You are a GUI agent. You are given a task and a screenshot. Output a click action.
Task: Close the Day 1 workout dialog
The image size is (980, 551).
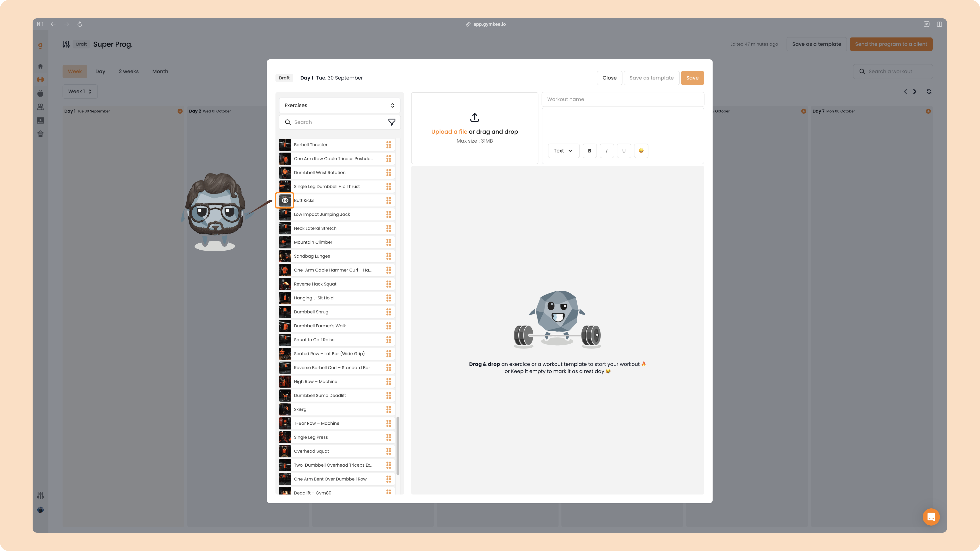pyautogui.click(x=609, y=78)
